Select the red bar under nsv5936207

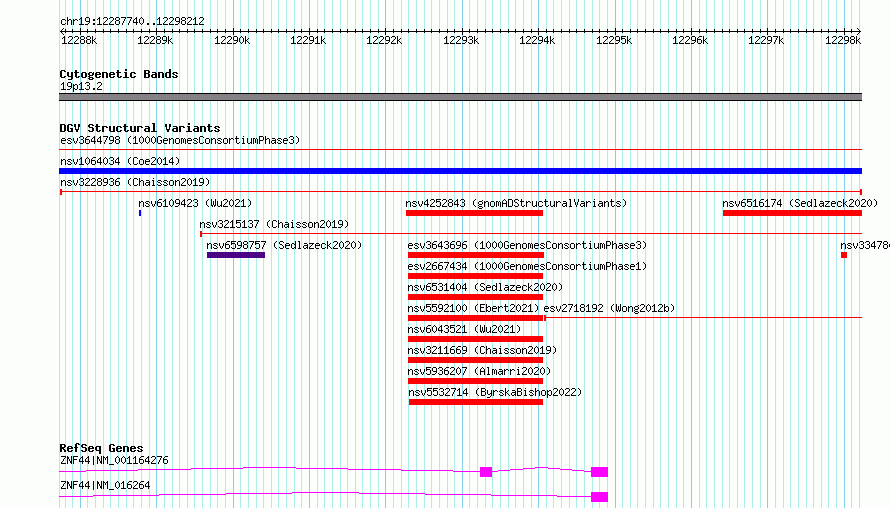pyautogui.click(x=476, y=381)
